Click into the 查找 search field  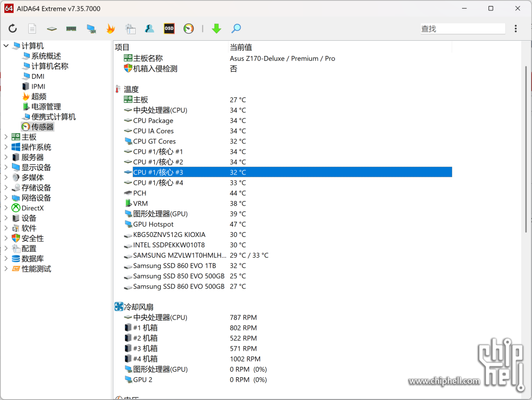(463, 29)
